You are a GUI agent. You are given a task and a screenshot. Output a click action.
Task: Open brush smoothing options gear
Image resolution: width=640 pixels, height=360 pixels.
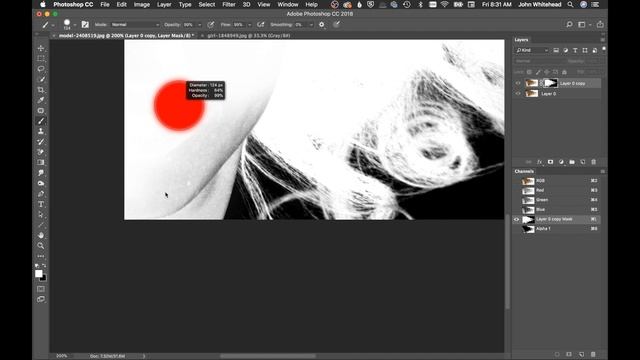pos(322,24)
